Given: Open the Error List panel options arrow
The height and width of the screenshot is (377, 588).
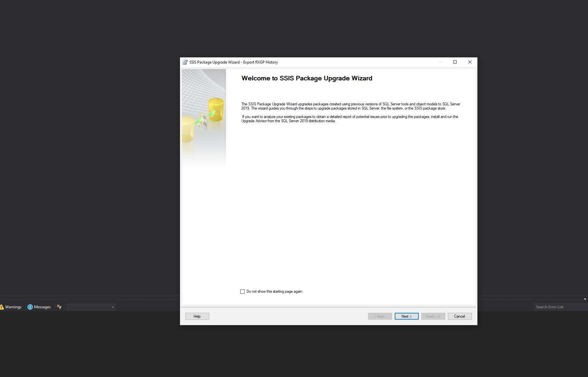Looking at the screenshot, I should [585, 299].
